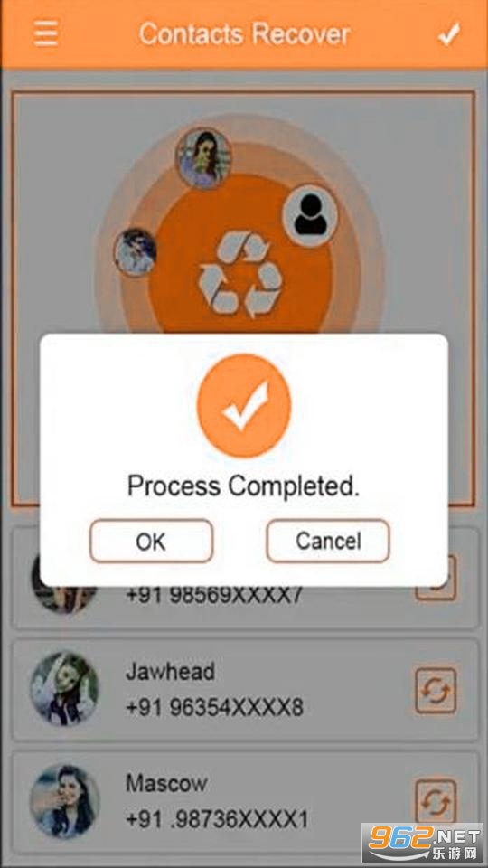Click the Cancel button
488x868 pixels.
tap(328, 541)
